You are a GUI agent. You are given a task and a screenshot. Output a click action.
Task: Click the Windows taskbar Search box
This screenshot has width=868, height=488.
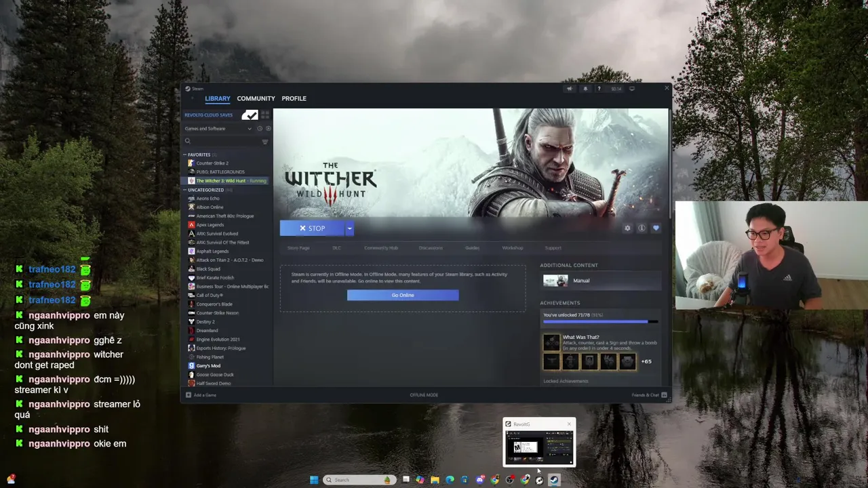coord(358,480)
